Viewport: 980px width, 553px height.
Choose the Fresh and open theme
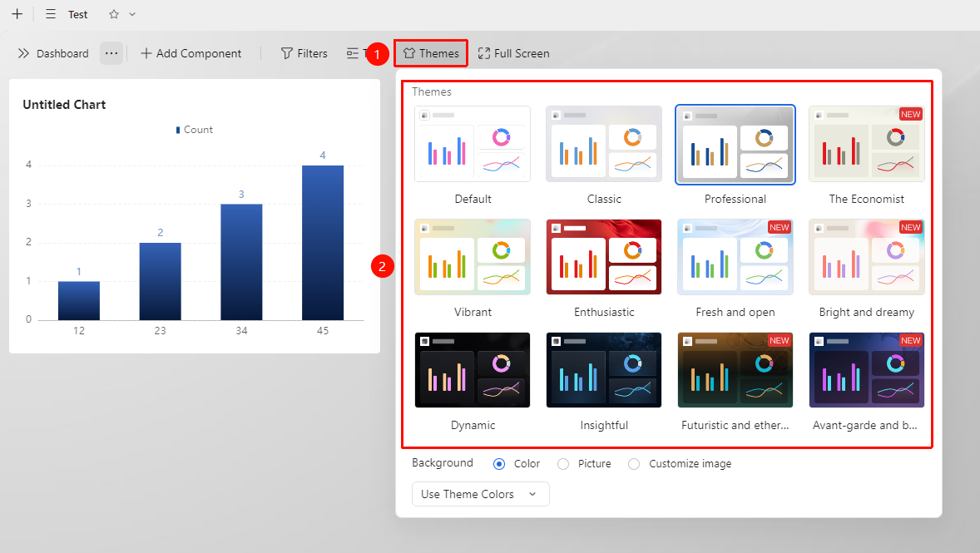(735, 257)
